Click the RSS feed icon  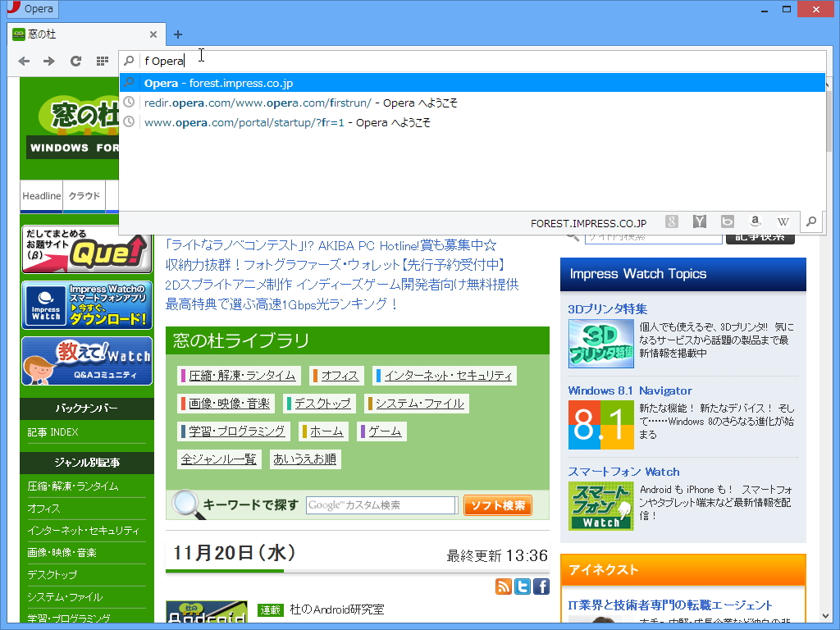(x=503, y=586)
